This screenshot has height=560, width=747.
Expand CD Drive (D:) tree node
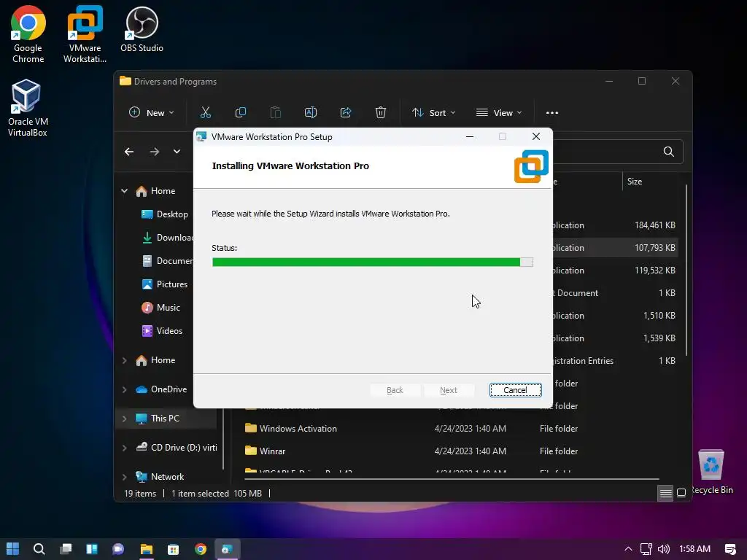tap(124, 448)
